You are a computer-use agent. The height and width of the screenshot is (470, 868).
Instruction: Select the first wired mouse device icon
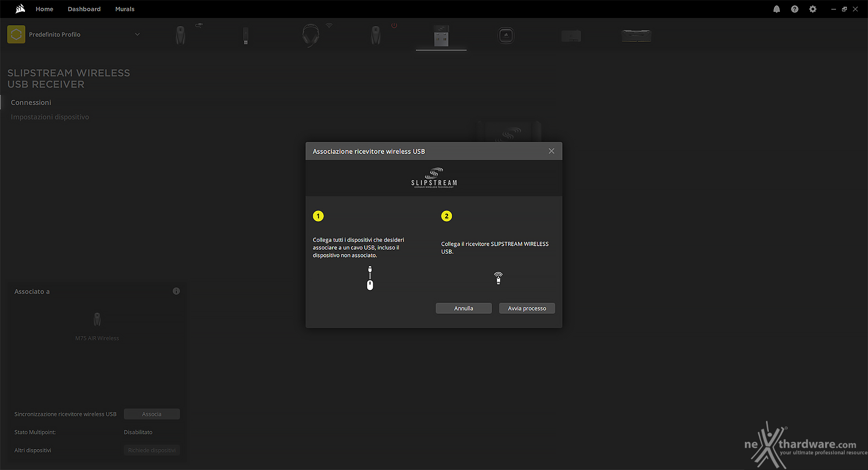coord(181,35)
